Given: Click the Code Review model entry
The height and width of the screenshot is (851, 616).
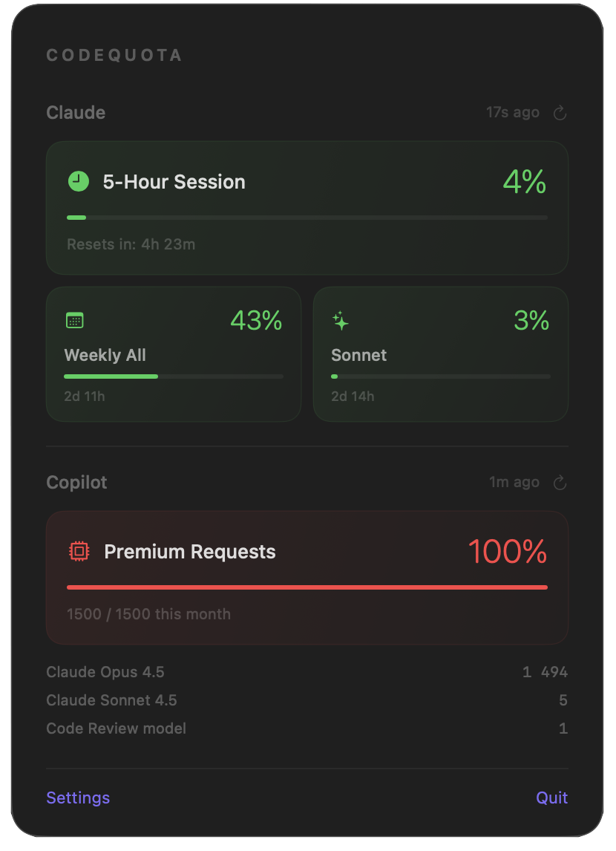Looking at the screenshot, I should (307, 728).
